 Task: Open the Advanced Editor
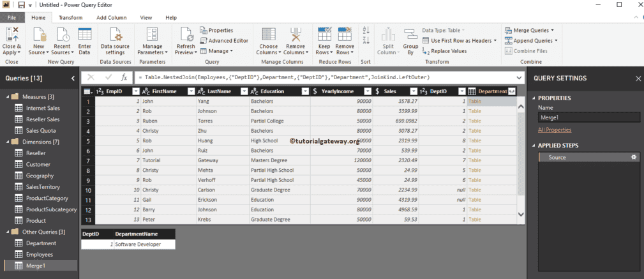point(224,41)
